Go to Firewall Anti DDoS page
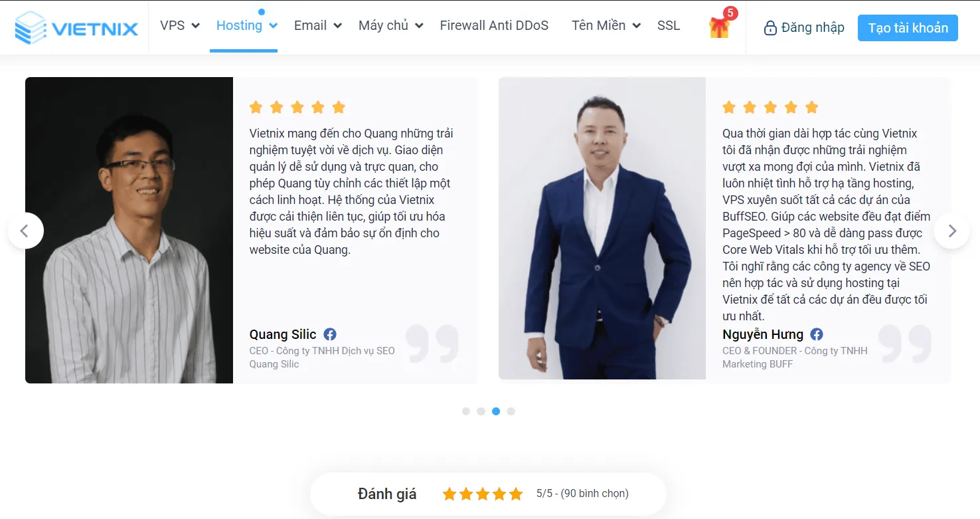This screenshot has width=980, height=519. click(495, 26)
